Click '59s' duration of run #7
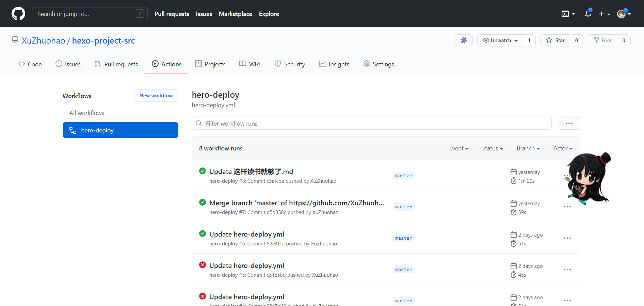 coord(522,212)
